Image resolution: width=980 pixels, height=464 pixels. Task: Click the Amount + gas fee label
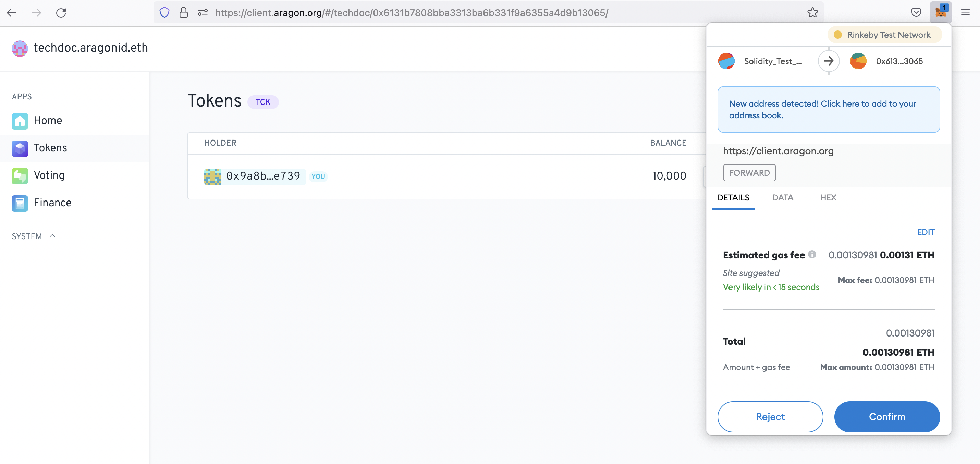point(756,367)
